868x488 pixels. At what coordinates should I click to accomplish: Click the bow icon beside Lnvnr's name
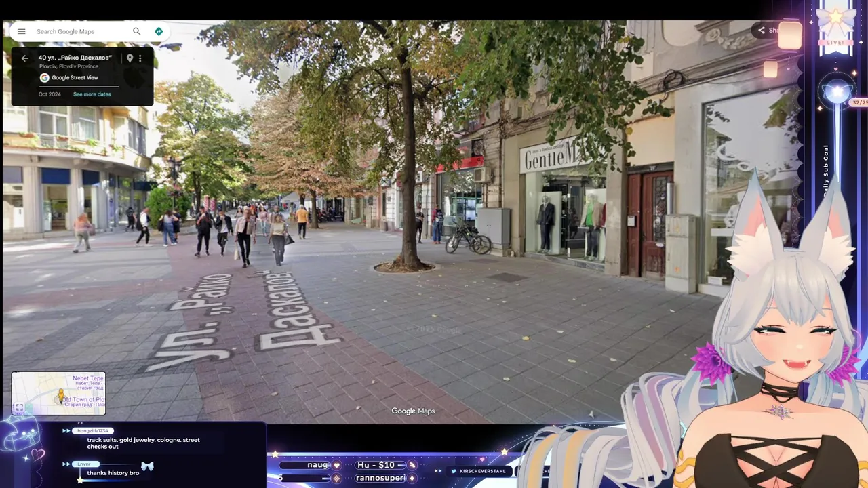coord(147,466)
